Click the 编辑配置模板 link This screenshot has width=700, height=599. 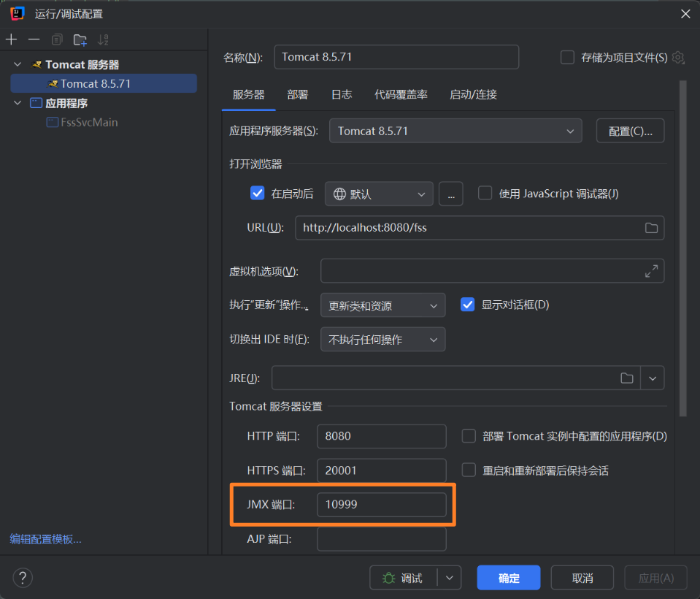[x=45, y=539]
